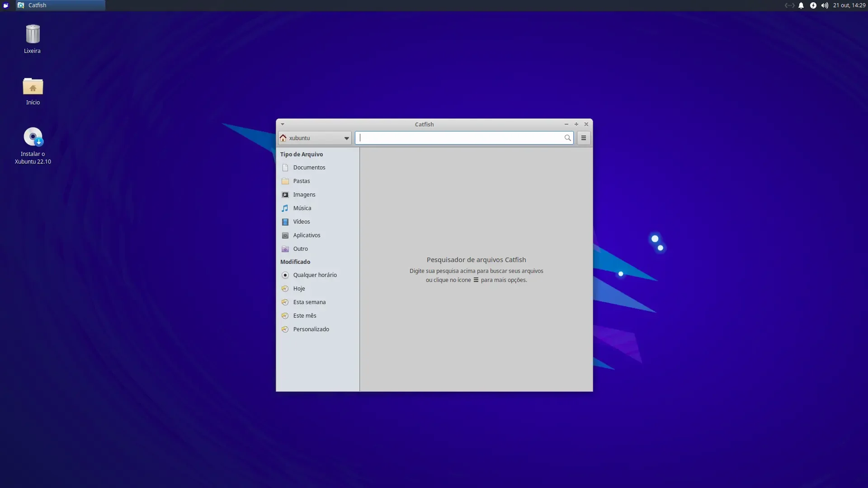Click the Catfish taskbar window button
Image resolution: width=868 pixels, height=488 pixels.
(61, 5)
